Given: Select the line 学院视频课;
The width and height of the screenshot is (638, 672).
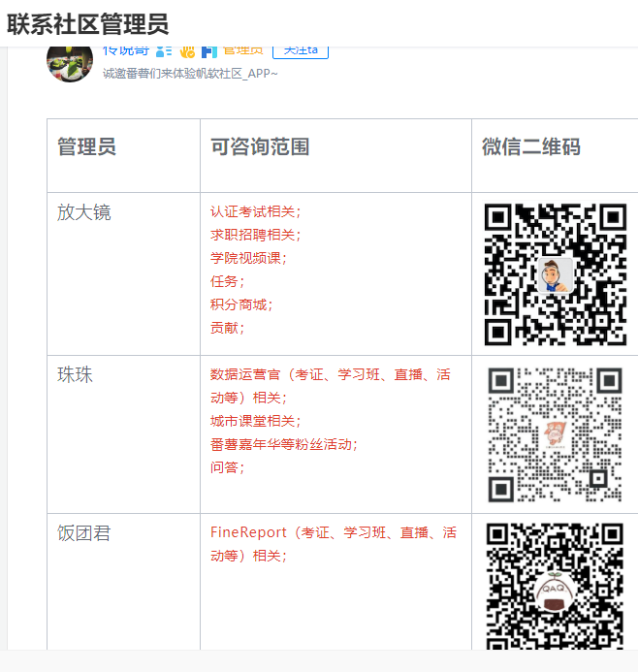Looking at the screenshot, I should pos(248,258).
